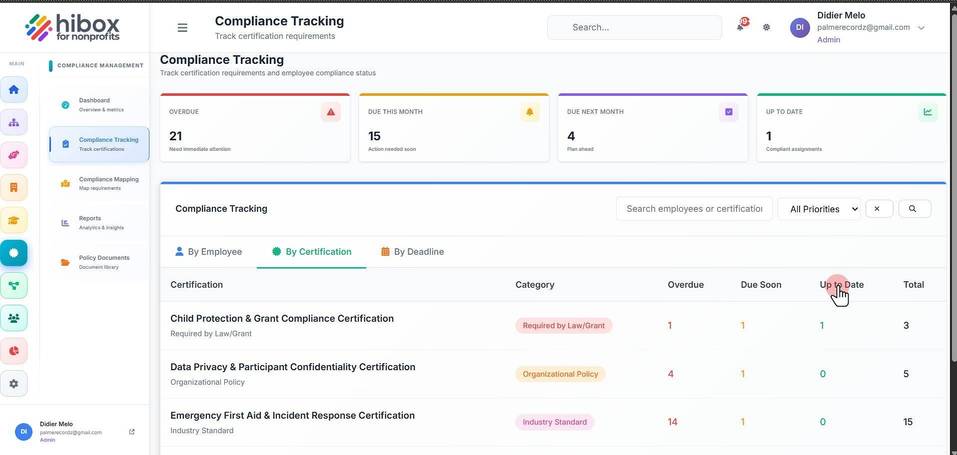The image size is (957, 455).
Task: Switch to the By Certification tab
Action: [311, 252]
